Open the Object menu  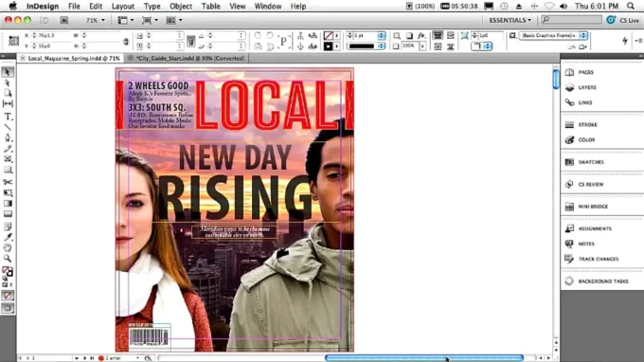pyautogui.click(x=181, y=7)
